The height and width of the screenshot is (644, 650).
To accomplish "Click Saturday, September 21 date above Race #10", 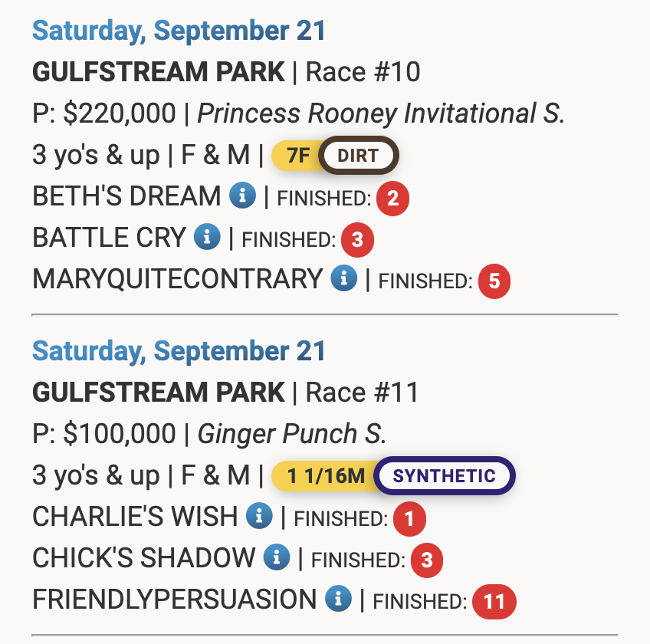I will 179,31.
